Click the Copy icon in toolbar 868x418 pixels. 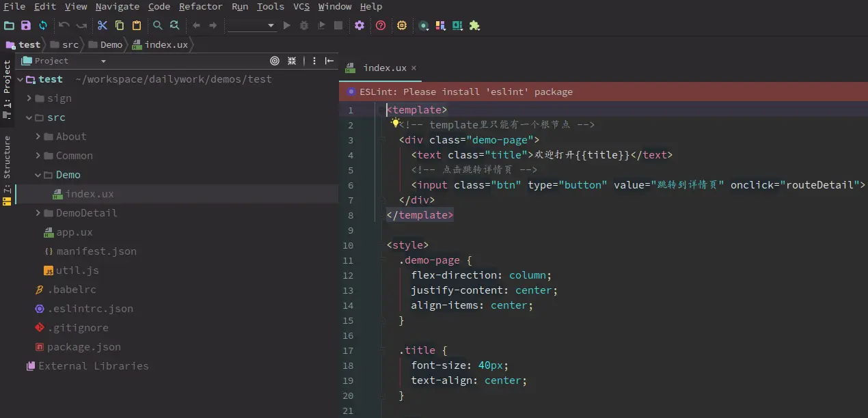[120, 25]
